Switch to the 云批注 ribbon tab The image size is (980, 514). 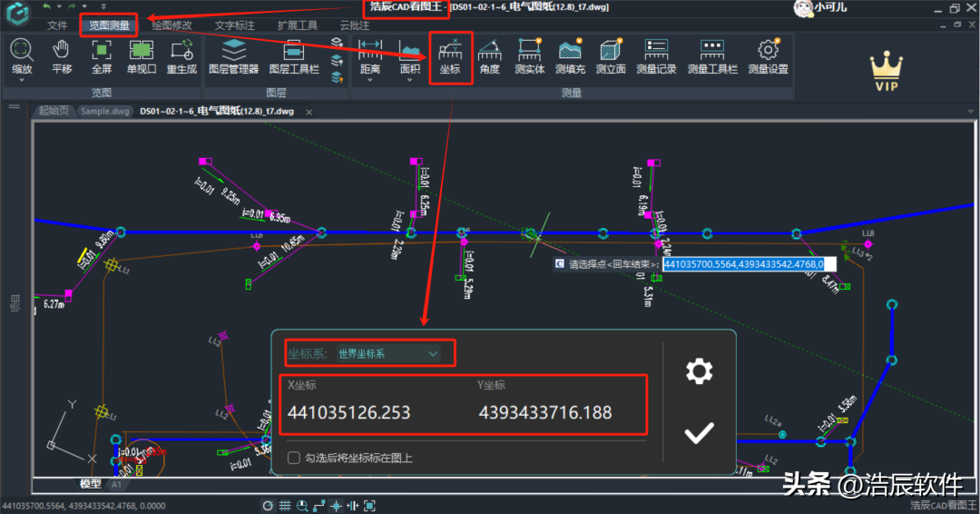[355, 25]
